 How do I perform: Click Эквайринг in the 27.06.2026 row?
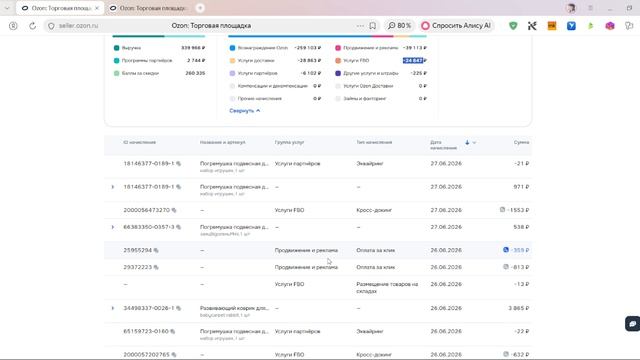point(370,164)
